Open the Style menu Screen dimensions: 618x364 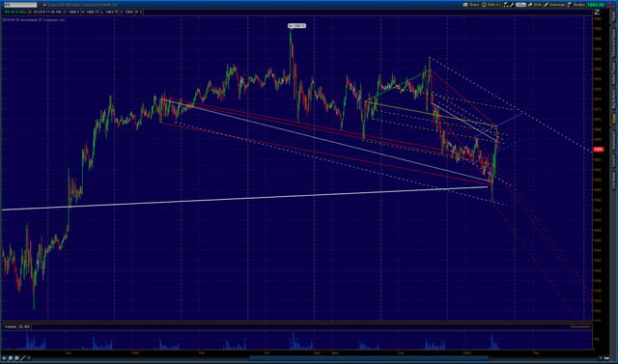[x=534, y=5]
